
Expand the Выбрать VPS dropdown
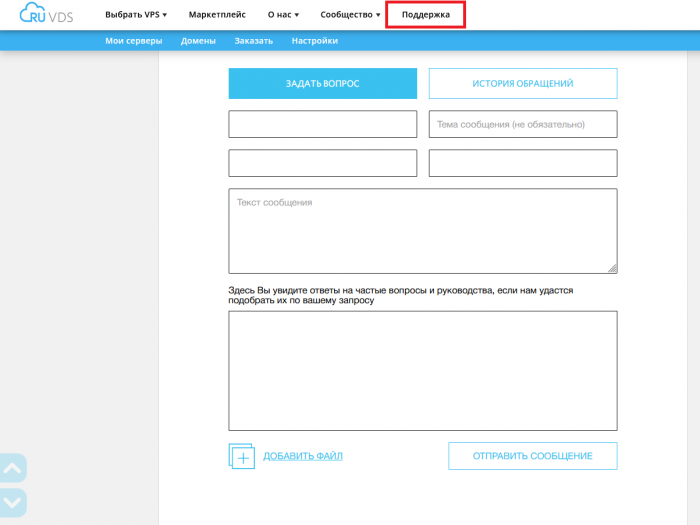[x=136, y=15]
